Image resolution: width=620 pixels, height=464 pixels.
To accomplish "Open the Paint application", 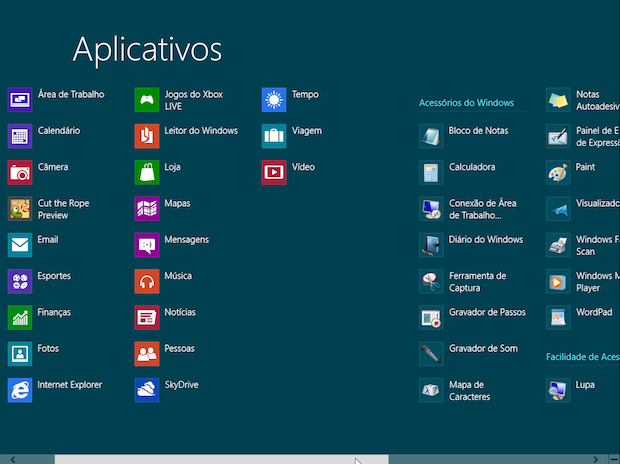I will click(x=558, y=172).
